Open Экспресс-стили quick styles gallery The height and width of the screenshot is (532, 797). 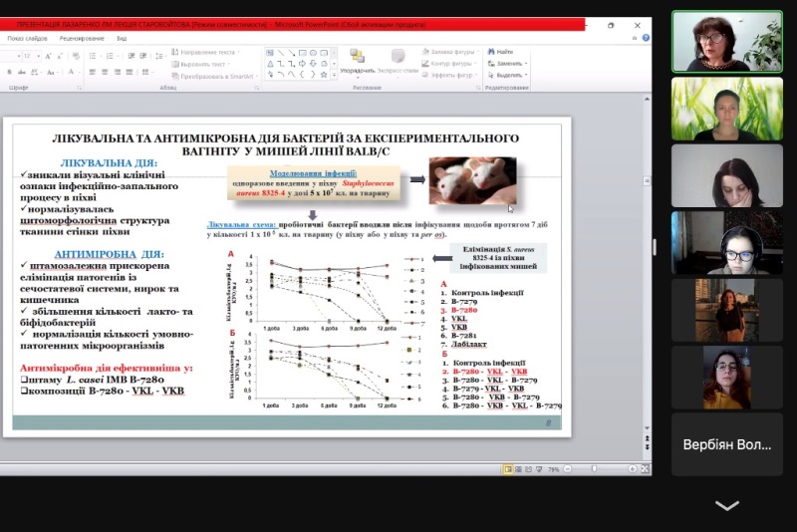pyautogui.click(x=398, y=59)
